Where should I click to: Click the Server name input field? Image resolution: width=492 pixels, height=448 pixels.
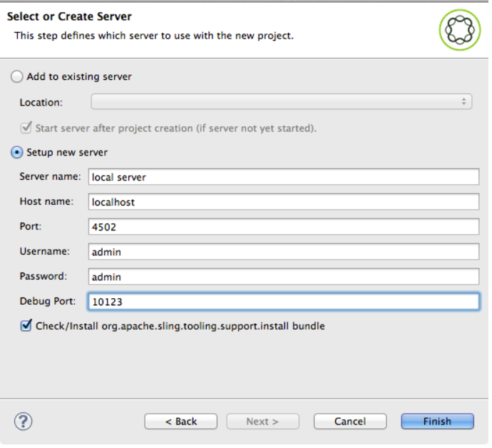(284, 177)
